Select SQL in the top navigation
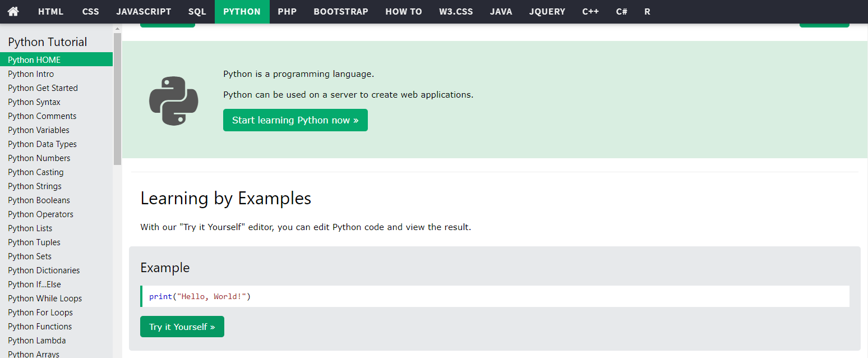868x358 pixels. (x=197, y=11)
